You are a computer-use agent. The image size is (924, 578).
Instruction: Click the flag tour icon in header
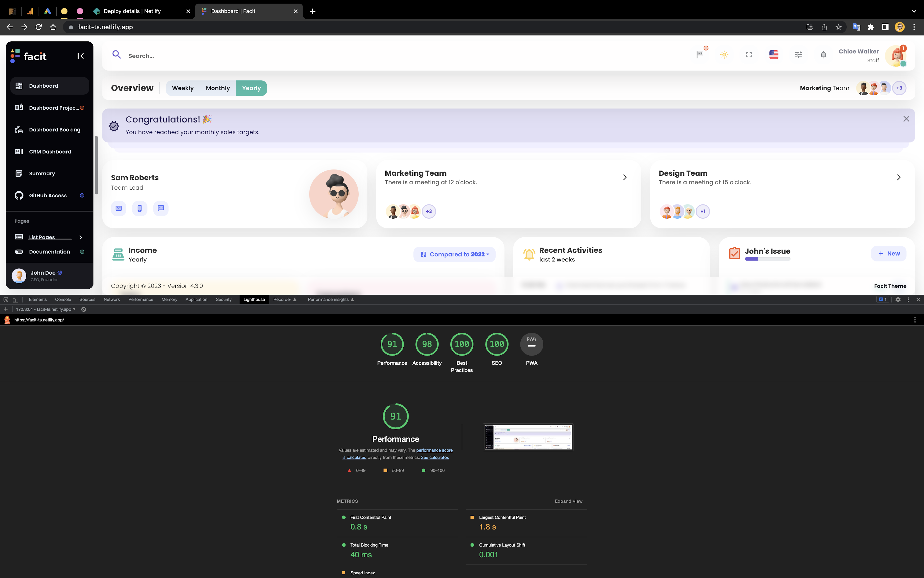pos(699,55)
